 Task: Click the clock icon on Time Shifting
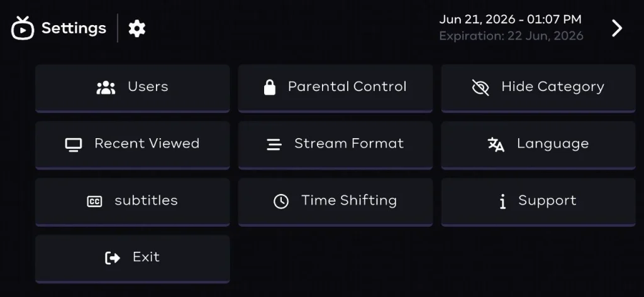(x=281, y=201)
